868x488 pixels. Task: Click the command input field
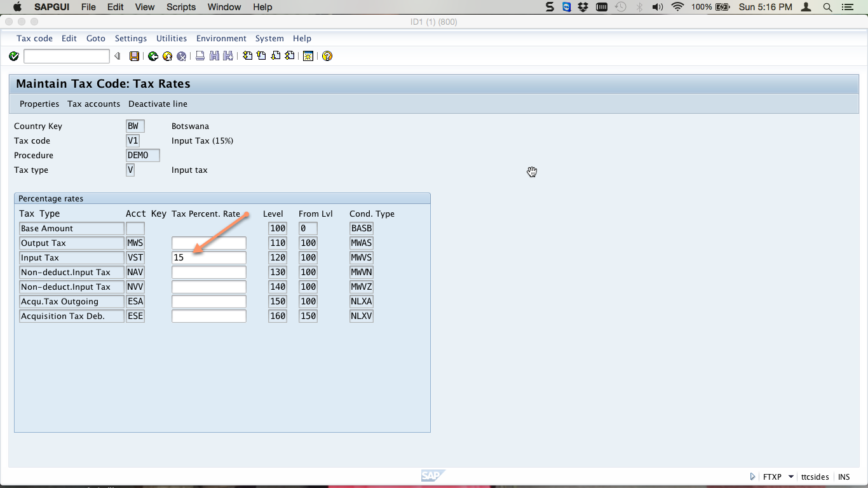(66, 57)
